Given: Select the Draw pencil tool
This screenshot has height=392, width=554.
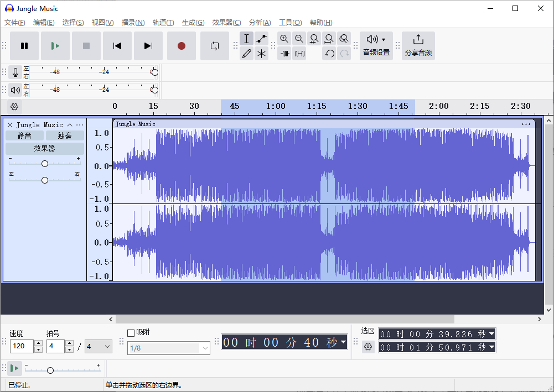Looking at the screenshot, I should (247, 54).
